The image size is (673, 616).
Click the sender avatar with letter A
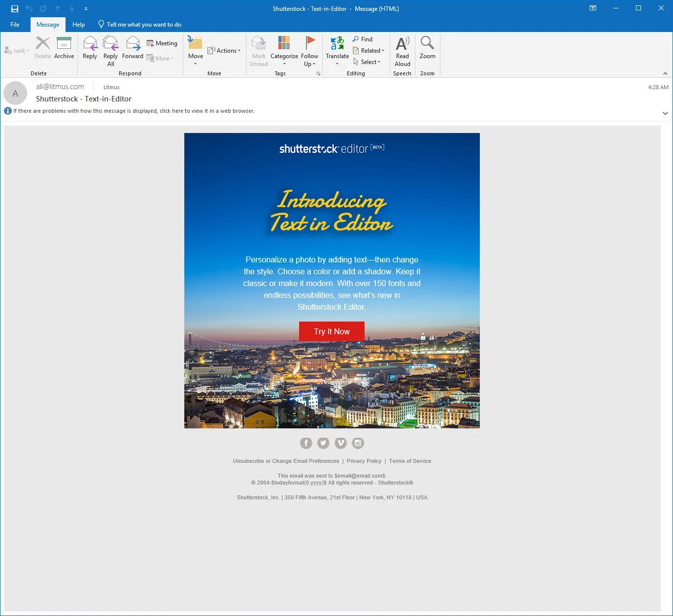pos(15,93)
